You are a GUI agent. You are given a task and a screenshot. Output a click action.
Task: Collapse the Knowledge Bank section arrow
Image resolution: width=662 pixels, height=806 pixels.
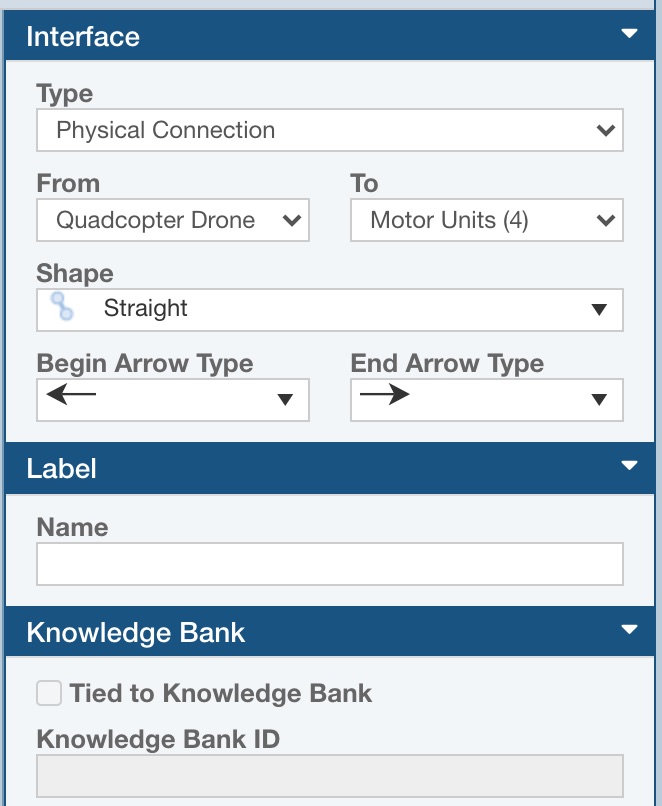(x=629, y=629)
